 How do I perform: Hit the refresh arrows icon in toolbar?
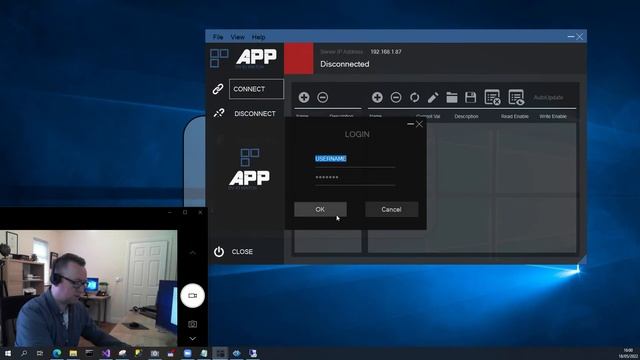414,97
